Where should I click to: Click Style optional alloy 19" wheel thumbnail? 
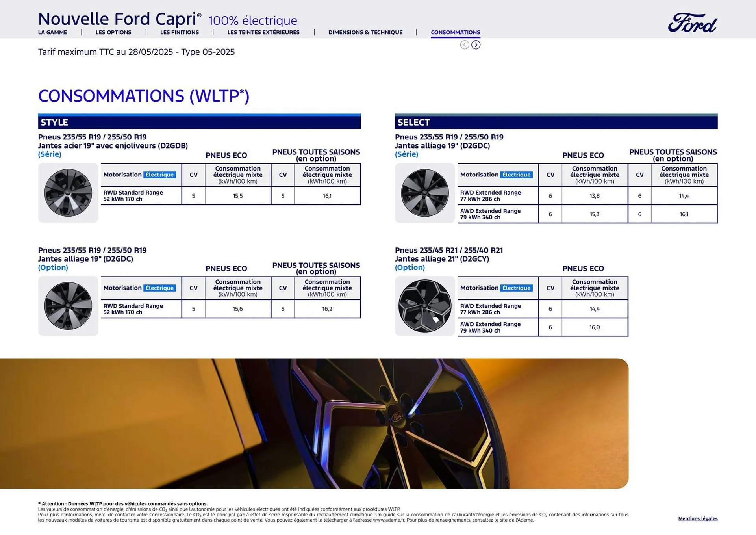click(x=68, y=306)
